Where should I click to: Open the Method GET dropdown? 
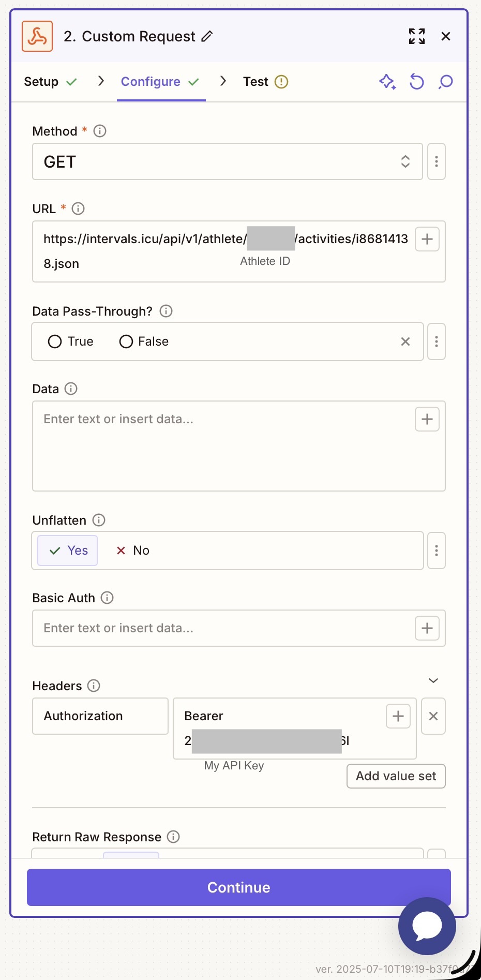(x=228, y=162)
